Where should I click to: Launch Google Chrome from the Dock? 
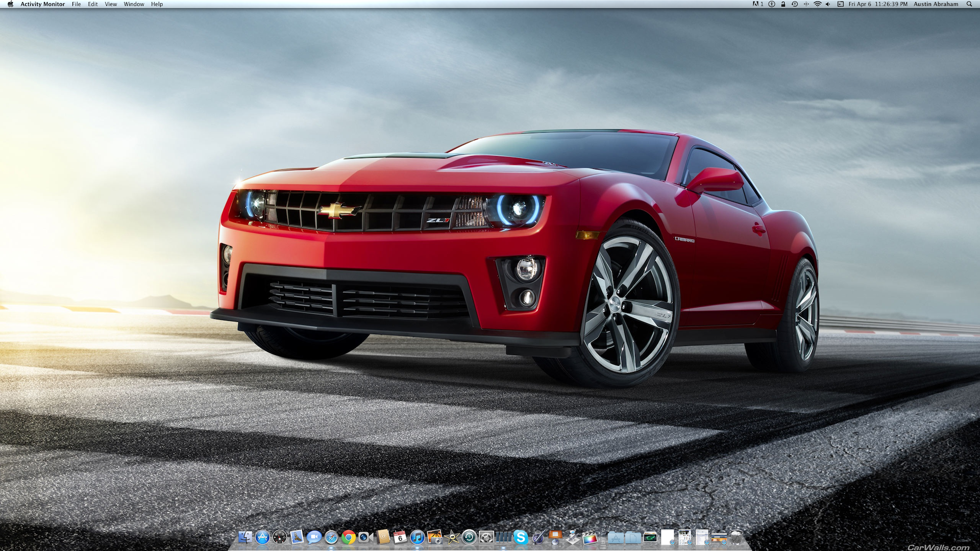pyautogui.click(x=349, y=537)
